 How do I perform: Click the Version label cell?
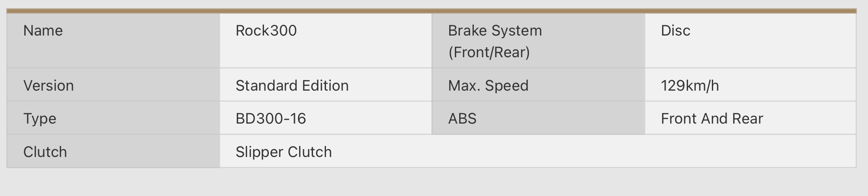(x=114, y=85)
